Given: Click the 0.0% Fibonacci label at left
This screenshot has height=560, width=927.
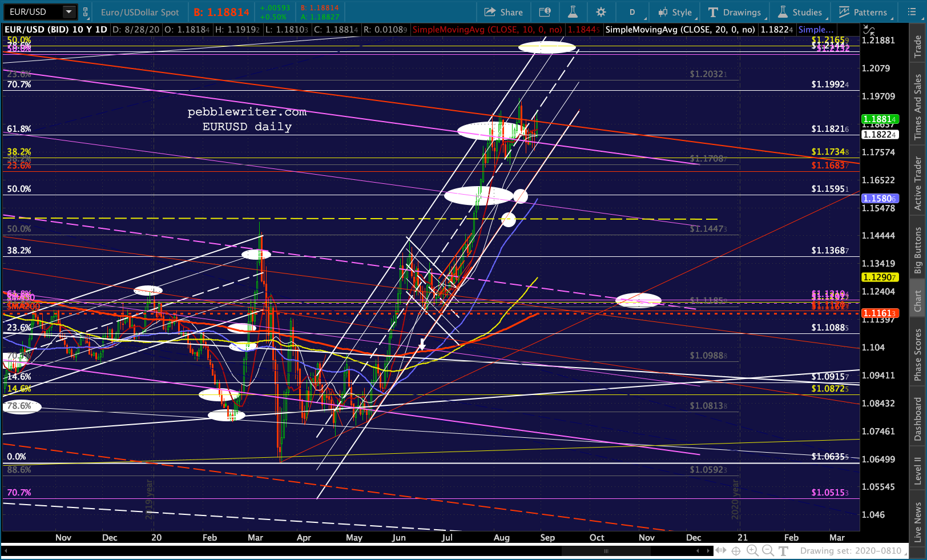Looking at the screenshot, I should [17, 457].
